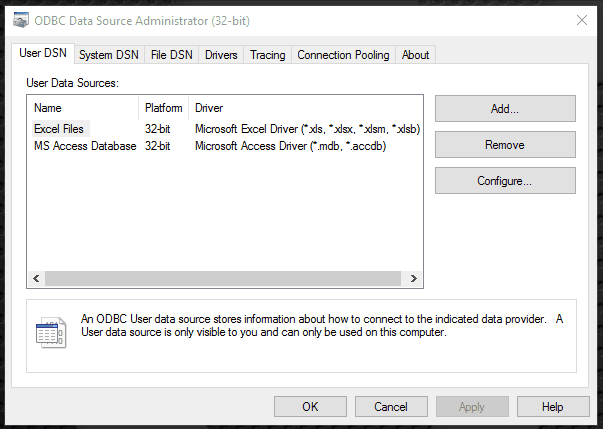The image size is (603, 429).
Task: Click 32-bit in the MS Access row
Action: point(158,146)
